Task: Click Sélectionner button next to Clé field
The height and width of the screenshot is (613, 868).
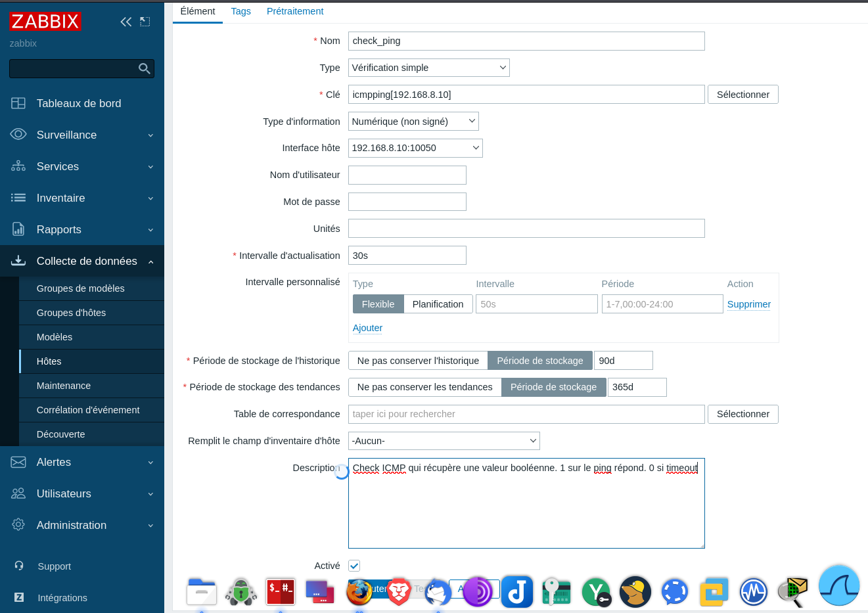Action: (x=742, y=95)
